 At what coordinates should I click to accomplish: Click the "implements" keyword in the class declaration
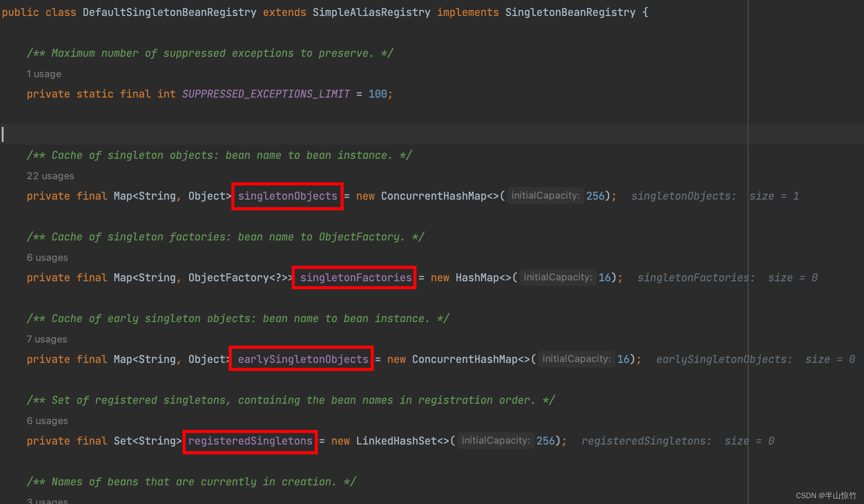click(468, 12)
